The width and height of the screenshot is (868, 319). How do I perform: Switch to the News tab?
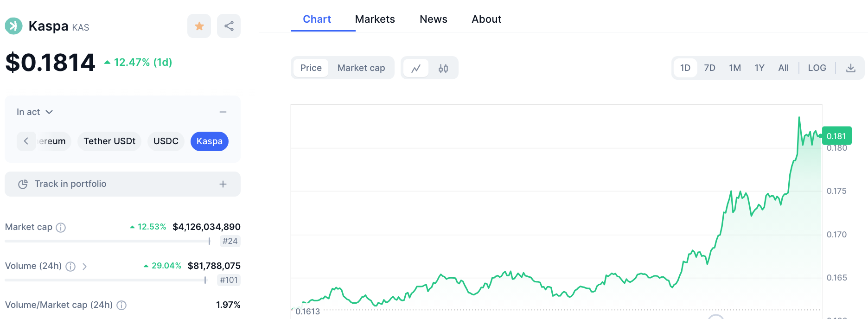(434, 19)
